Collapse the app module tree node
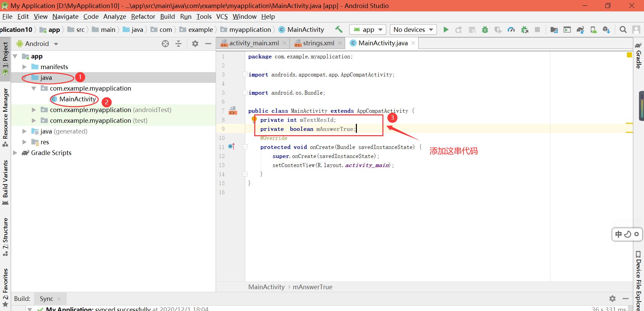The image size is (644, 311). pyautogui.click(x=15, y=56)
